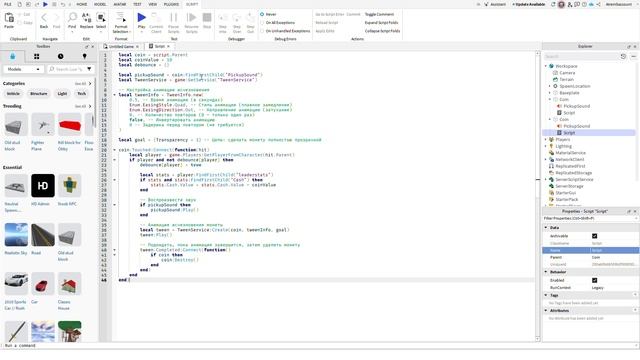Collapse the Attributes properties section

[546, 311]
